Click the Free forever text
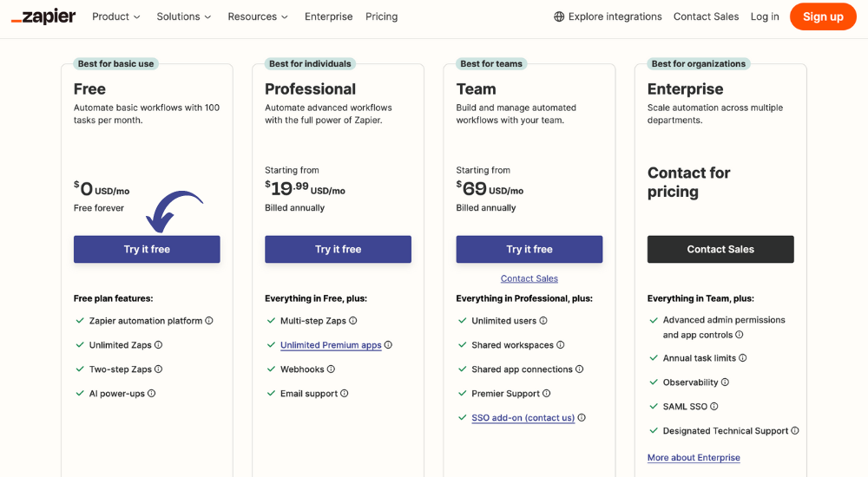This screenshot has width=868, height=477. coord(99,208)
